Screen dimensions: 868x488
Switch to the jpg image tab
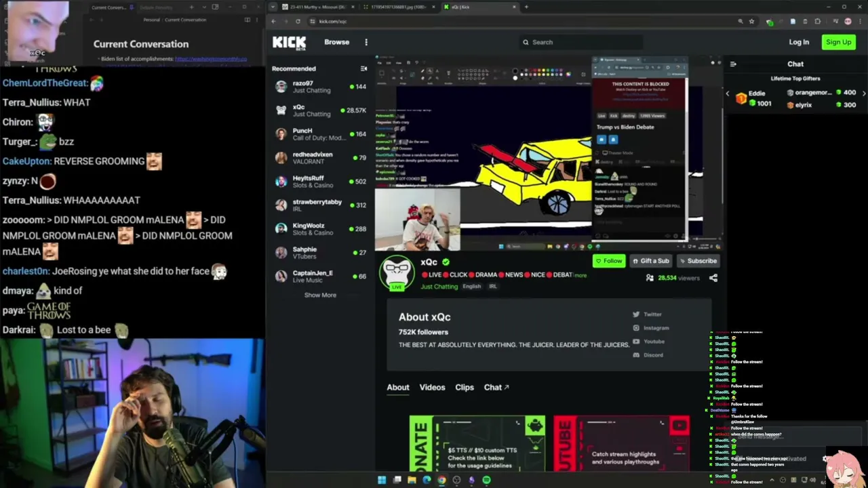[398, 7]
